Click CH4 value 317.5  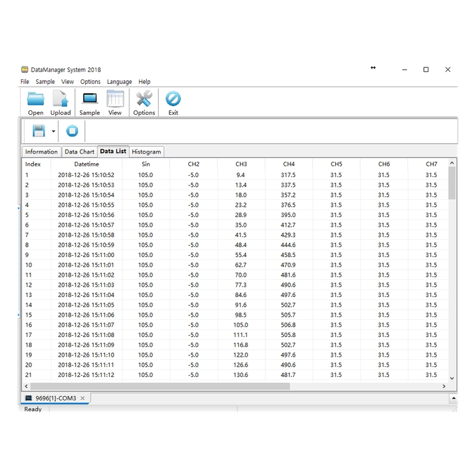pos(288,175)
